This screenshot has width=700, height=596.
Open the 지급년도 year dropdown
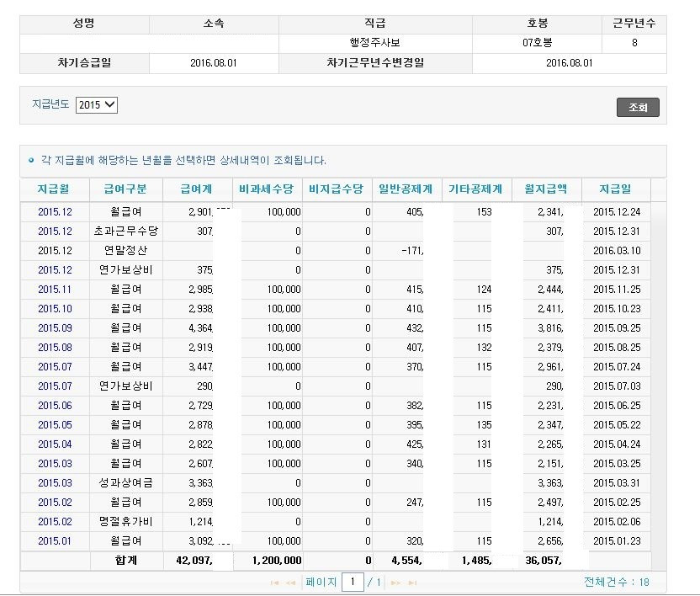96,105
